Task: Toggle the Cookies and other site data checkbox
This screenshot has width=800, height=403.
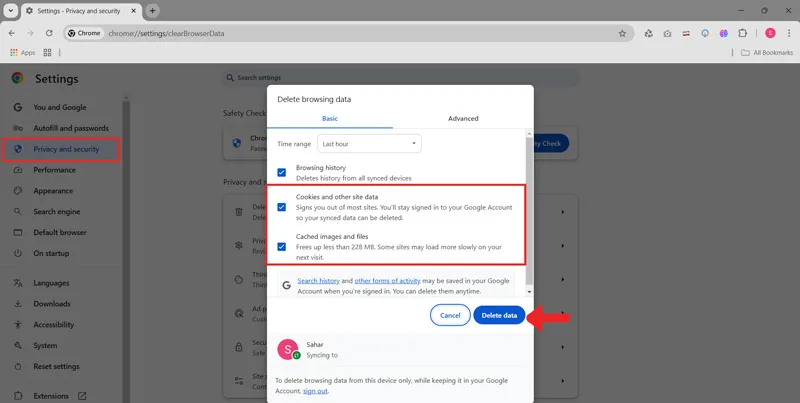Action: point(282,207)
